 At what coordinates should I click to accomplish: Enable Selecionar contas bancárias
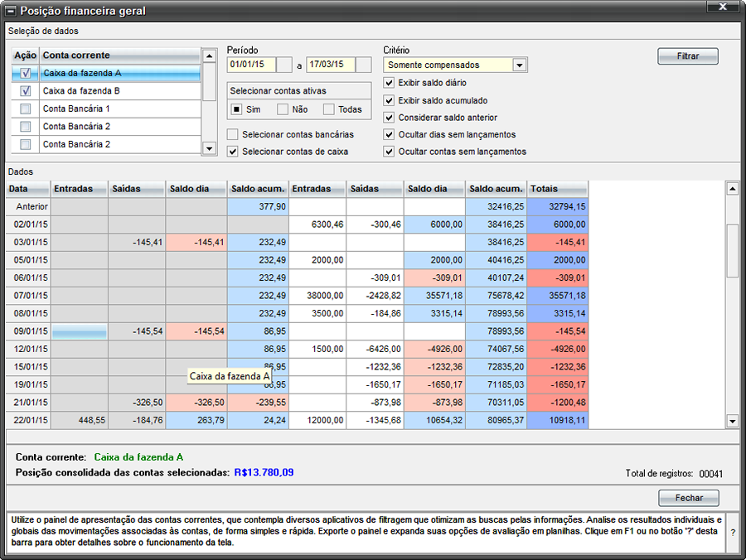point(232,134)
